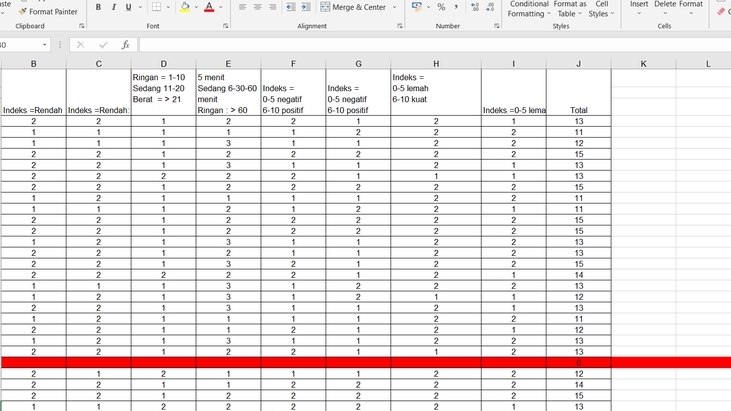Open the Insert Function fx dialog
This screenshot has width=731, height=411.
point(125,45)
